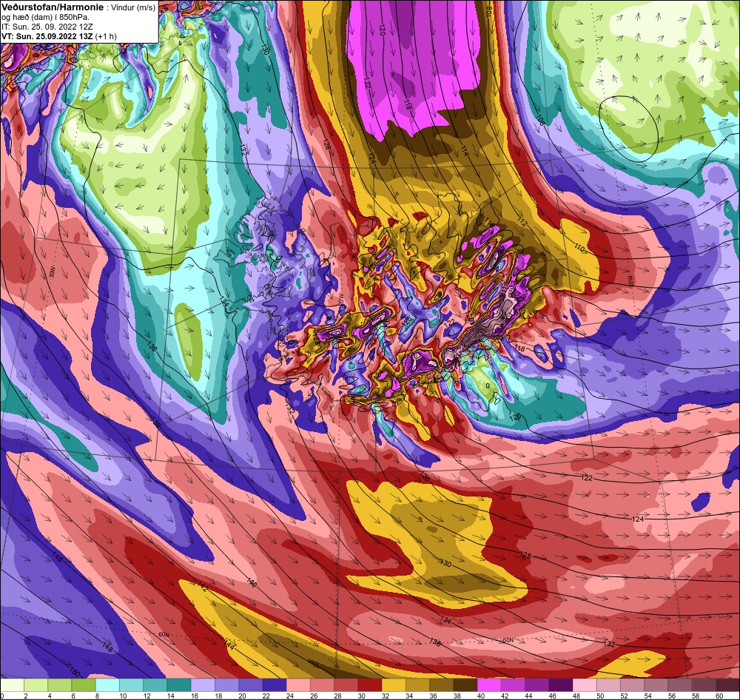Click the lavender 18–20 m/s legend swatch

click(226, 685)
